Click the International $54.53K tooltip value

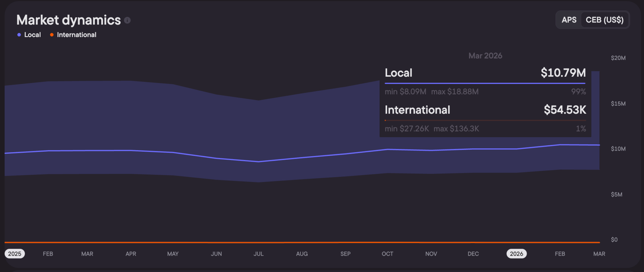tap(565, 110)
